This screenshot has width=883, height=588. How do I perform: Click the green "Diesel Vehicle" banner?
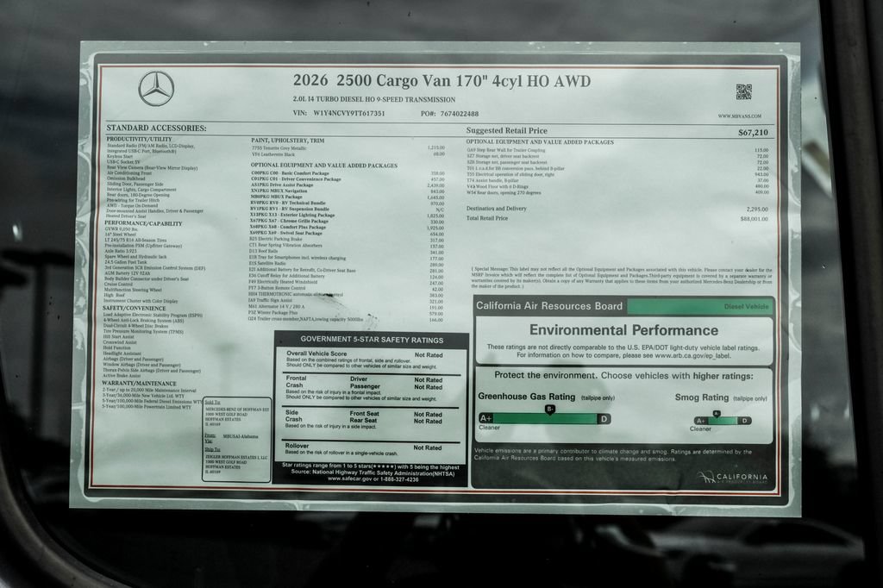pyautogui.click(x=700, y=306)
